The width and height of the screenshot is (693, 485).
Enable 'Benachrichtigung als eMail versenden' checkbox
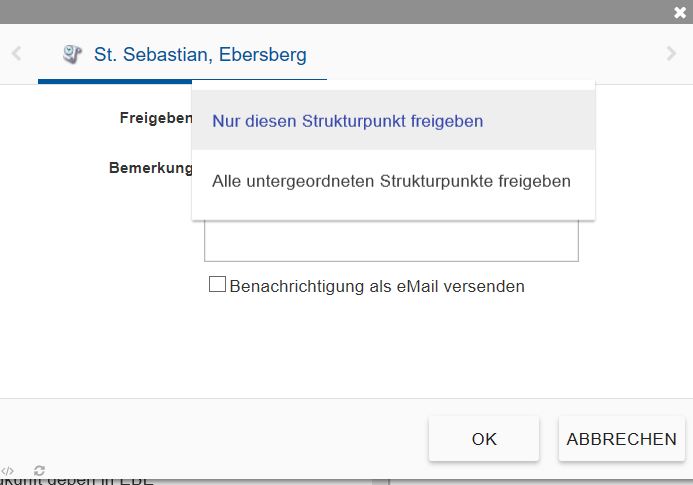217,284
